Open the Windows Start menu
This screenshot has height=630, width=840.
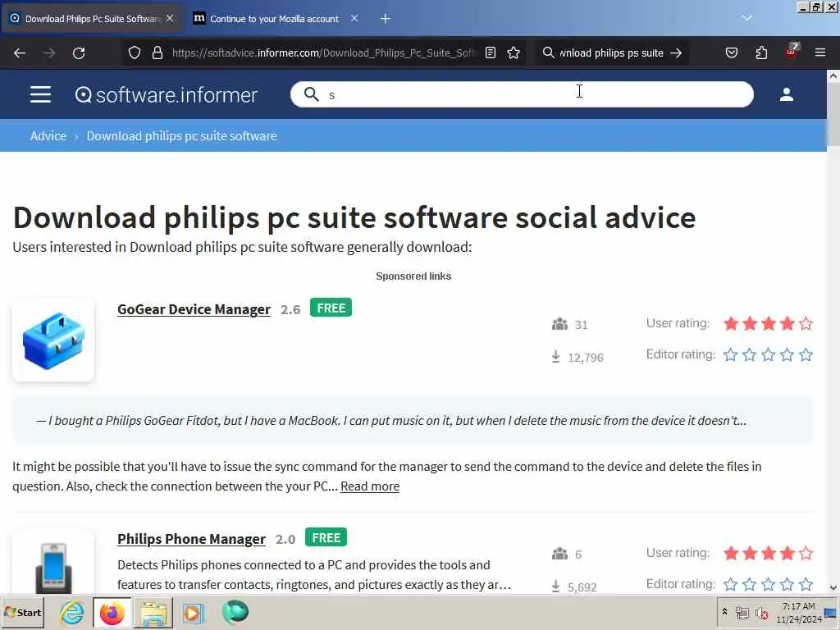tap(22, 612)
